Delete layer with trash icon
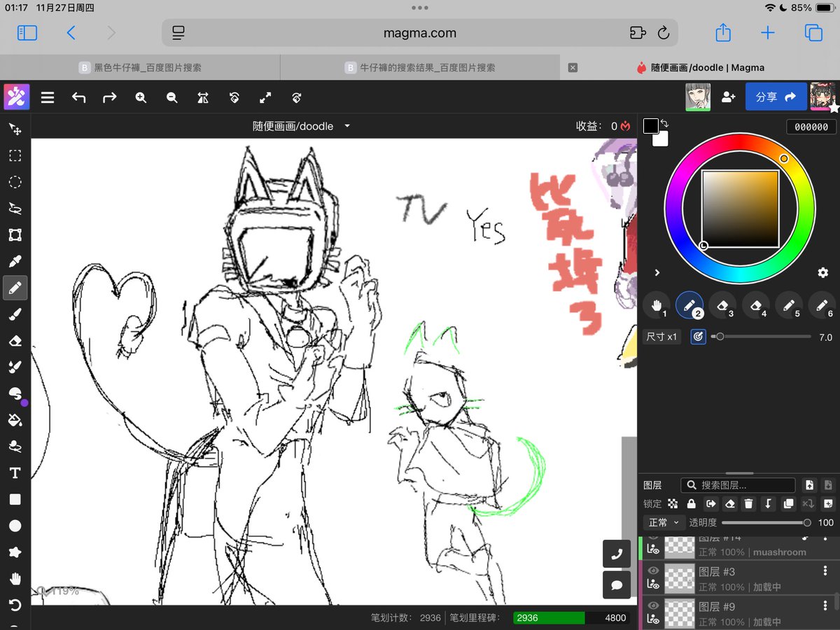 (749, 504)
